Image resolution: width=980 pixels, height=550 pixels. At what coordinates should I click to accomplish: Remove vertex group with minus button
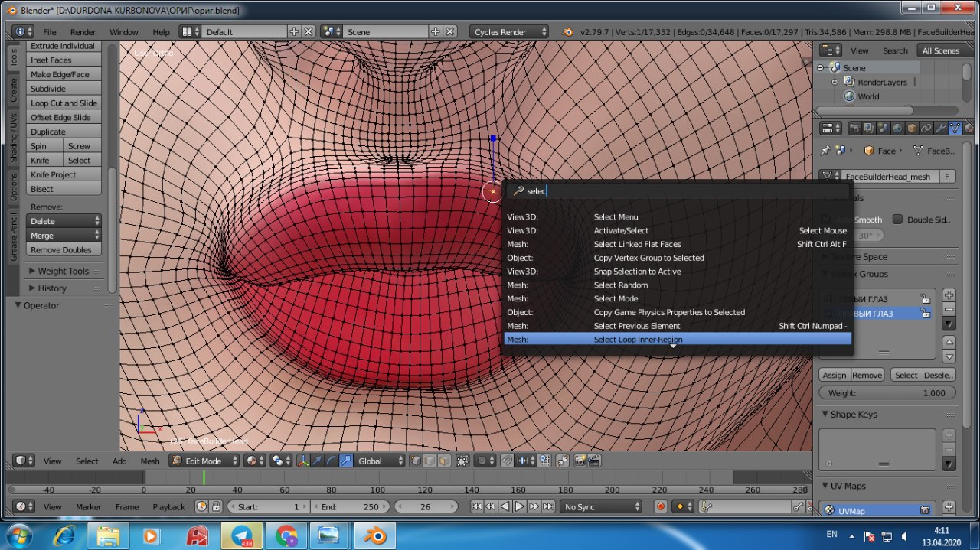point(949,309)
